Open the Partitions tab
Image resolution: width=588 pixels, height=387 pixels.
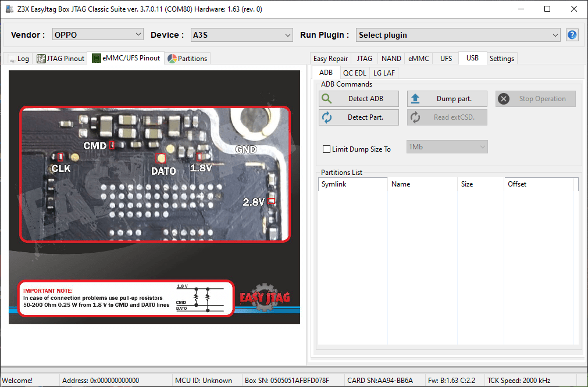click(x=187, y=59)
